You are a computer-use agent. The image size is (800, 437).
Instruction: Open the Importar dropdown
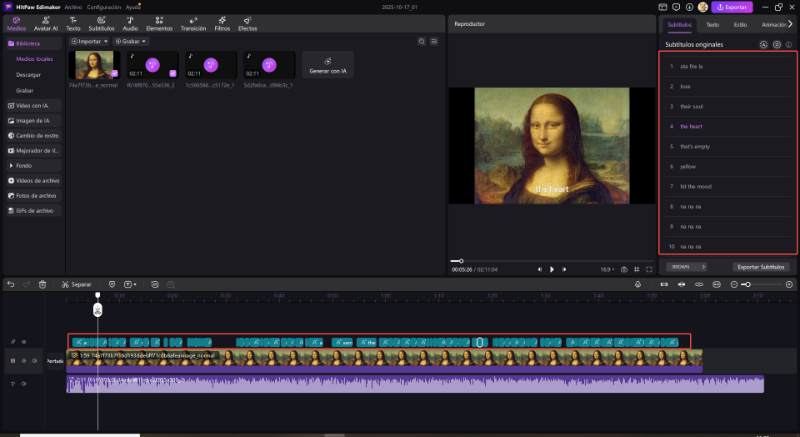(x=90, y=42)
